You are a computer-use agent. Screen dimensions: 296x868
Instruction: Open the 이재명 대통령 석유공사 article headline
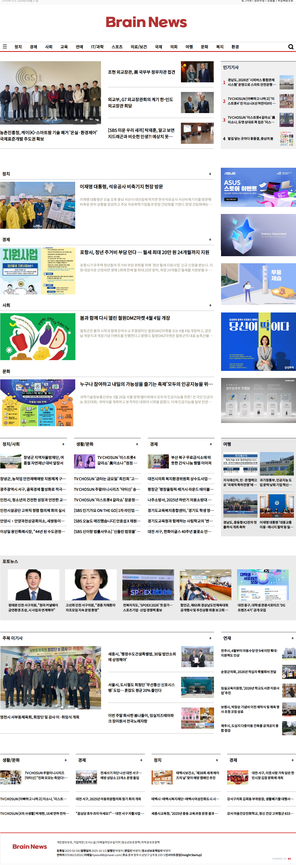(x=121, y=186)
